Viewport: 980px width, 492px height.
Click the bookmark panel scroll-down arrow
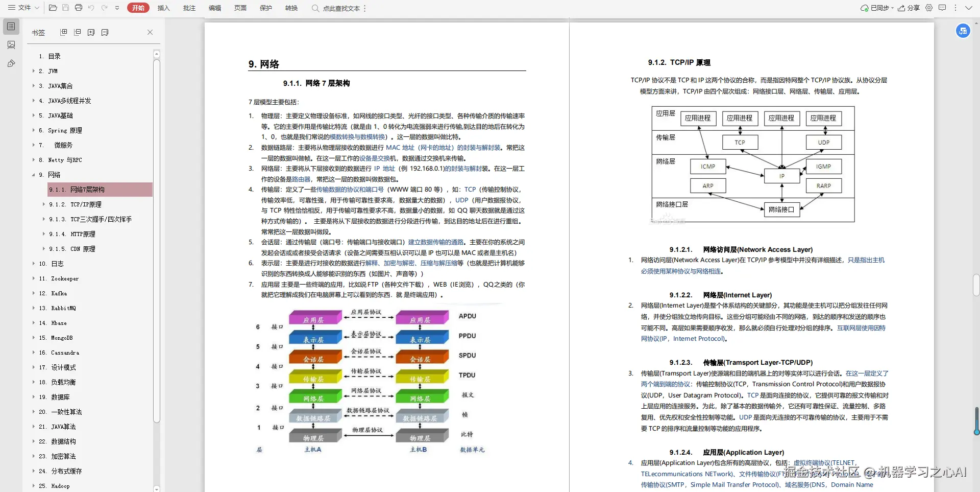tap(157, 488)
